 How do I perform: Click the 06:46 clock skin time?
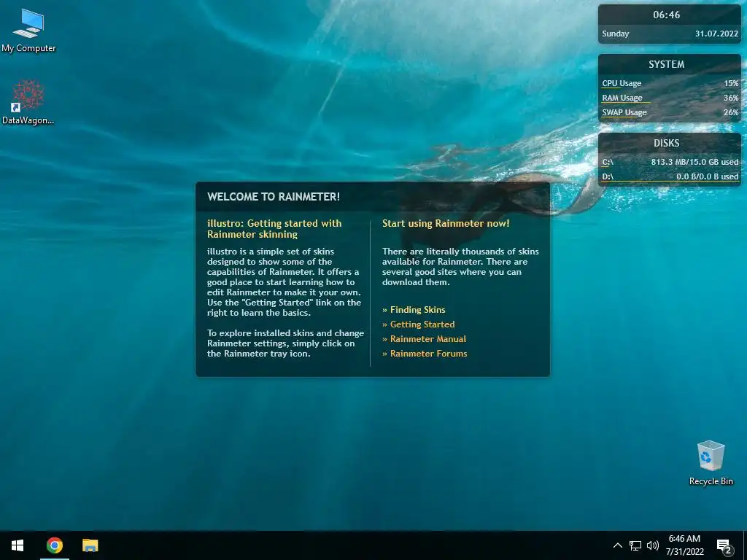pyautogui.click(x=667, y=15)
